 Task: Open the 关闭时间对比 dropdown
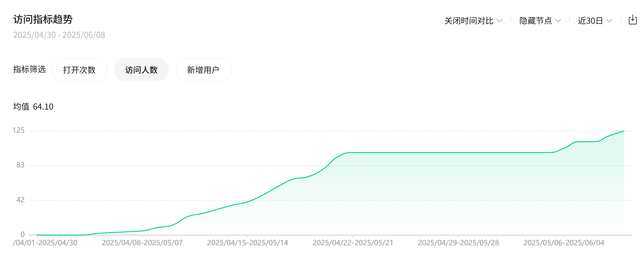[x=469, y=21]
